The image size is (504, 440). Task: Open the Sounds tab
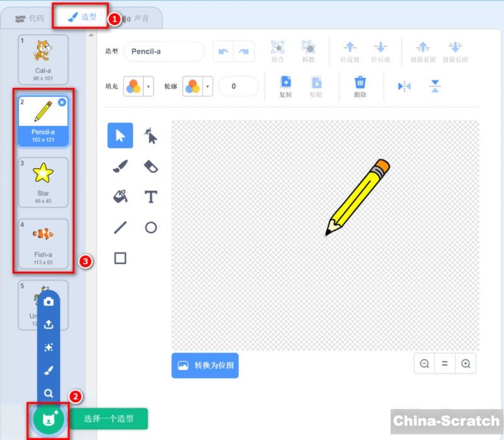[x=135, y=18]
